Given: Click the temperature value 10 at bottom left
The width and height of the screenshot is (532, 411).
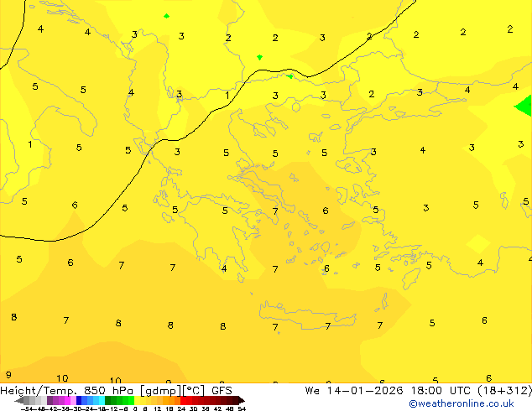Looking at the screenshot, I should (x=62, y=378).
